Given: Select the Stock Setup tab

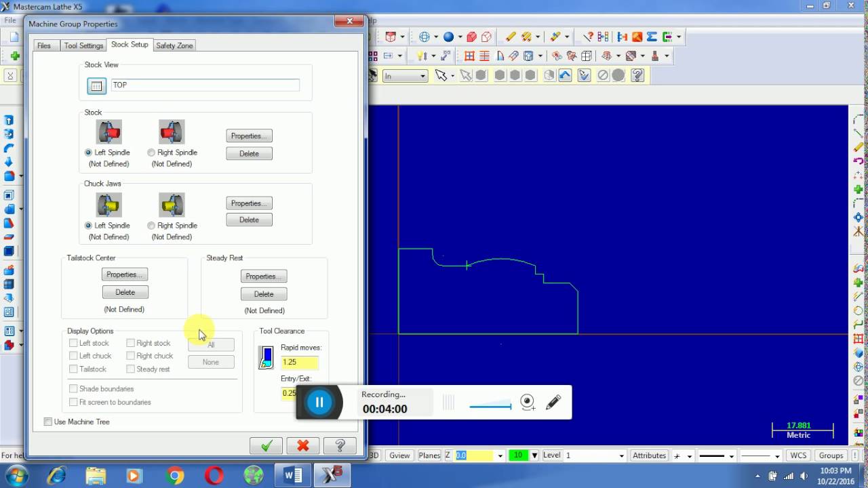Looking at the screenshot, I should tap(130, 45).
